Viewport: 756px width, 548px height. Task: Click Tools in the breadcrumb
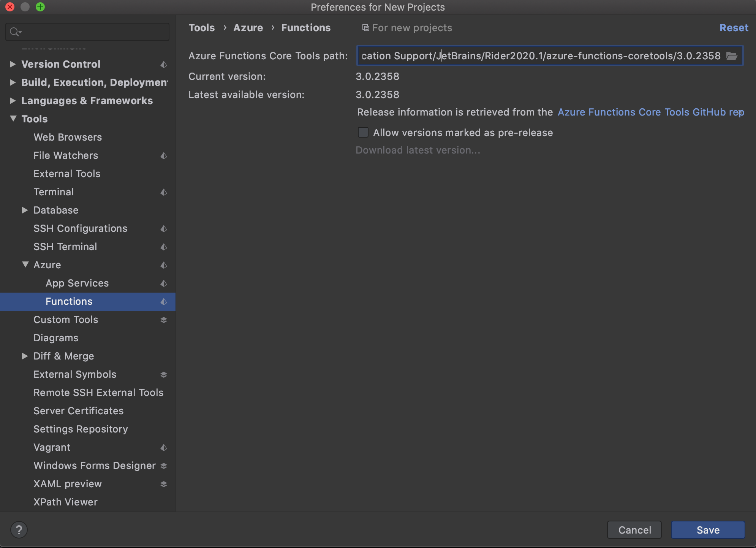coord(202,28)
